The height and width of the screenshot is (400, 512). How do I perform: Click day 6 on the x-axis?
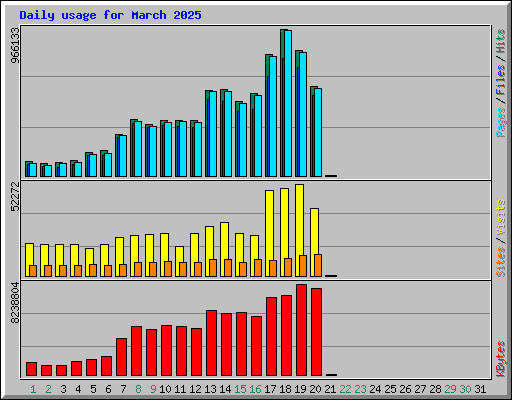pos(108,389)
